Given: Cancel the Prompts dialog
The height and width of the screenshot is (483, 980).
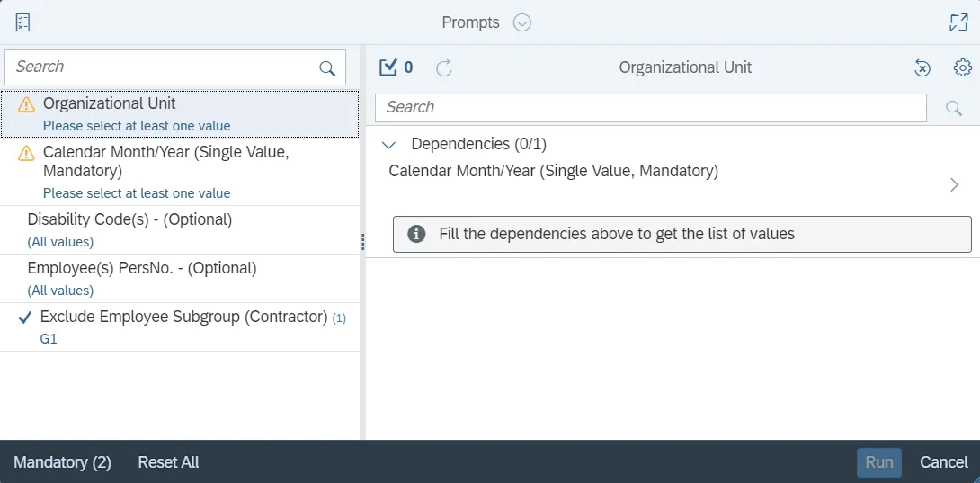Looking at the screenshot, I should pos(943,462).
